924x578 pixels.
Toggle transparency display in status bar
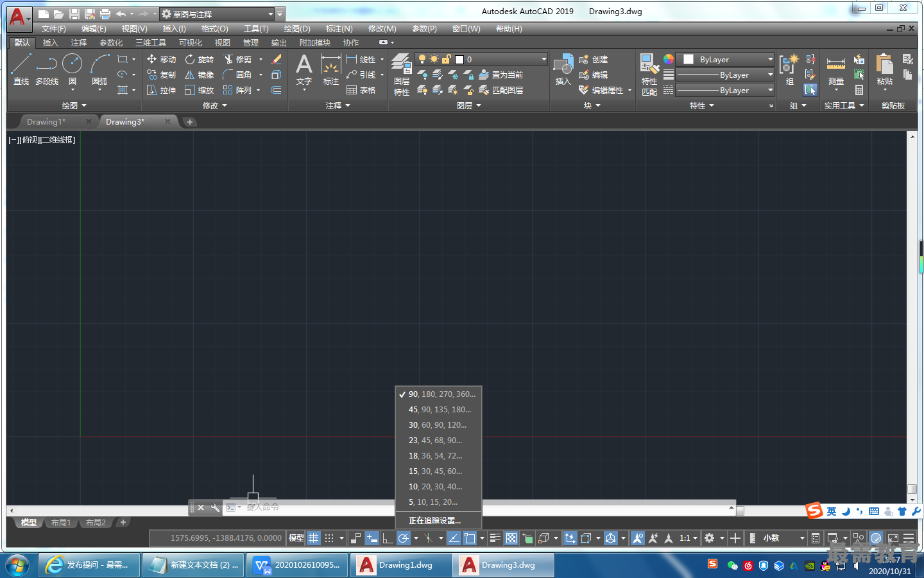click(511, 538)
